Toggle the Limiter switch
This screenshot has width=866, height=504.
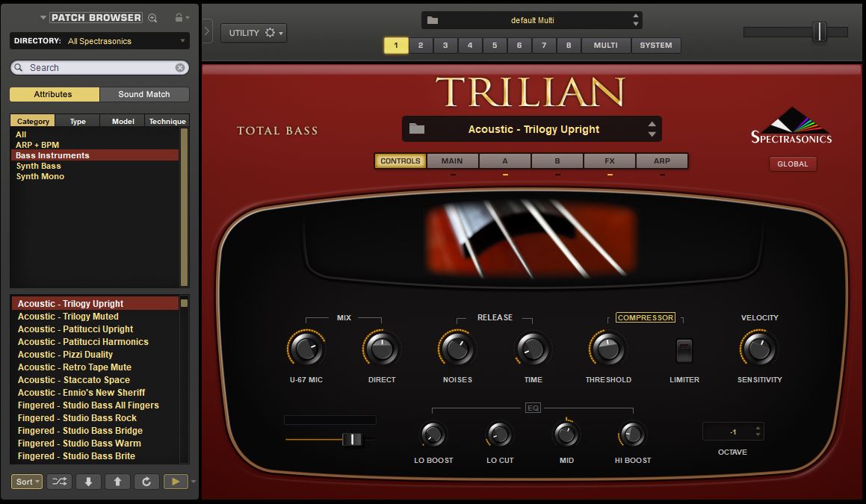tap(684, 350)
